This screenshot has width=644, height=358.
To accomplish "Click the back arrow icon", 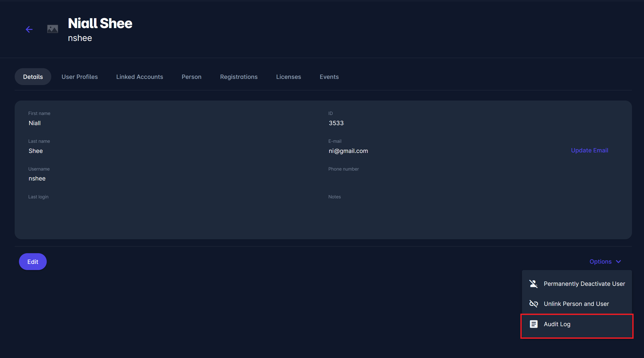I will pos(29,29).
